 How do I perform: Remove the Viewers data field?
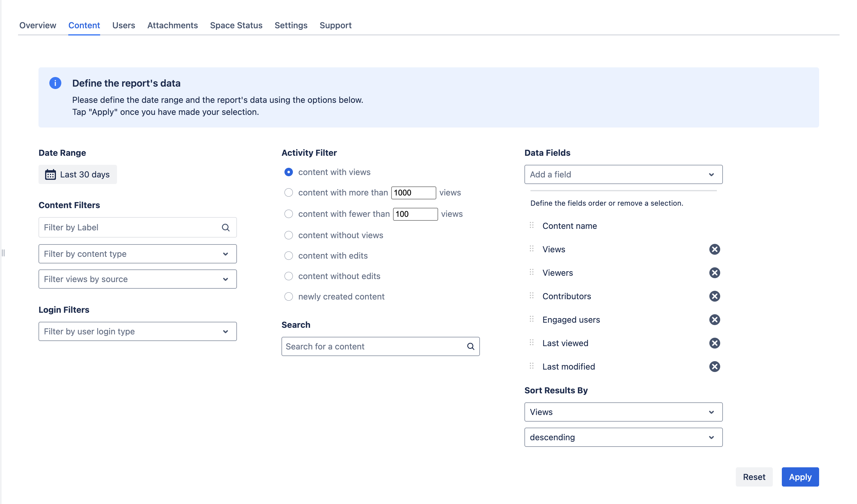(x=714, y=273)
